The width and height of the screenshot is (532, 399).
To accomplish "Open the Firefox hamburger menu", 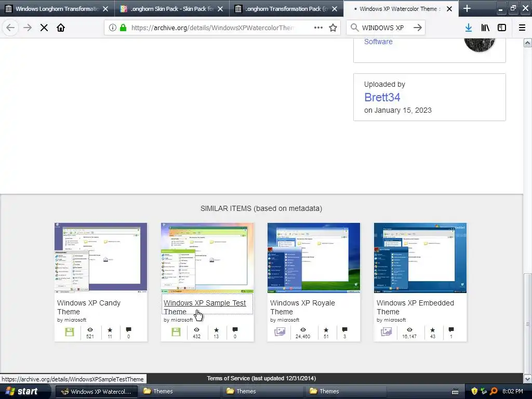I will click(x=522, y=28).
